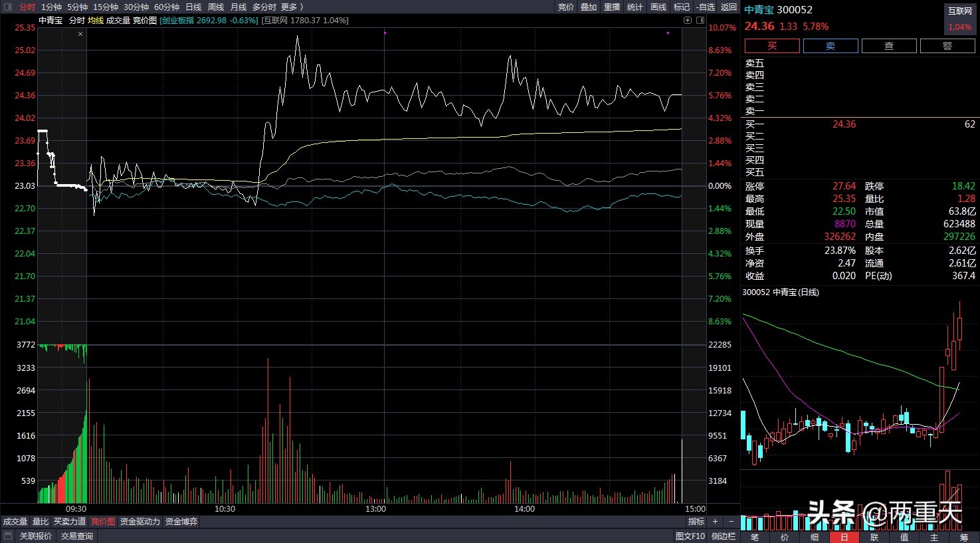Click the 中青宝 stock name in quote panel
980x543 pixels.
click(759, 10)
